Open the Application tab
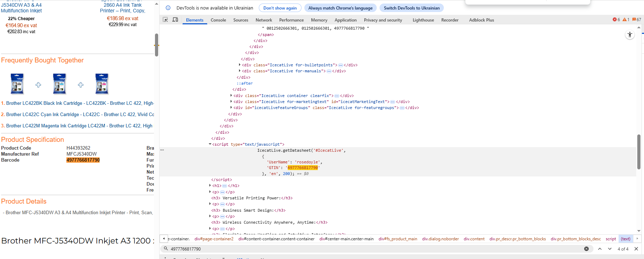Image resolution: width=644 pixels, height=259 pixels. pyautogui.click(x=346, y=20)
